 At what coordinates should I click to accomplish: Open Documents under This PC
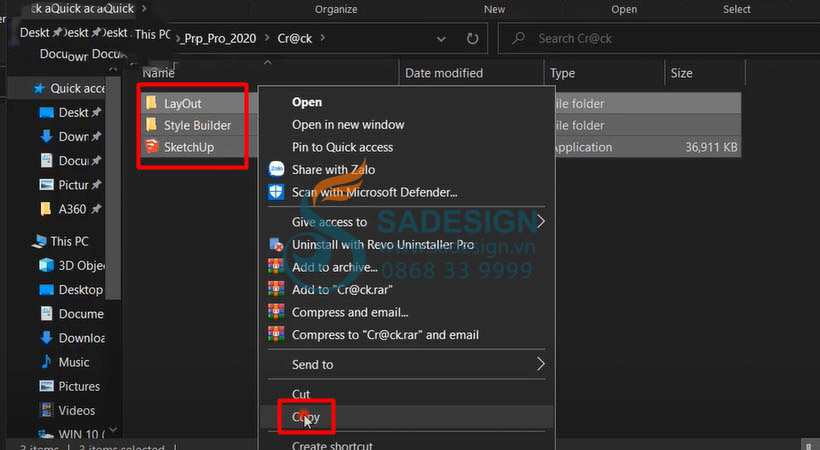pyautogui.click(x=81, y=313)
